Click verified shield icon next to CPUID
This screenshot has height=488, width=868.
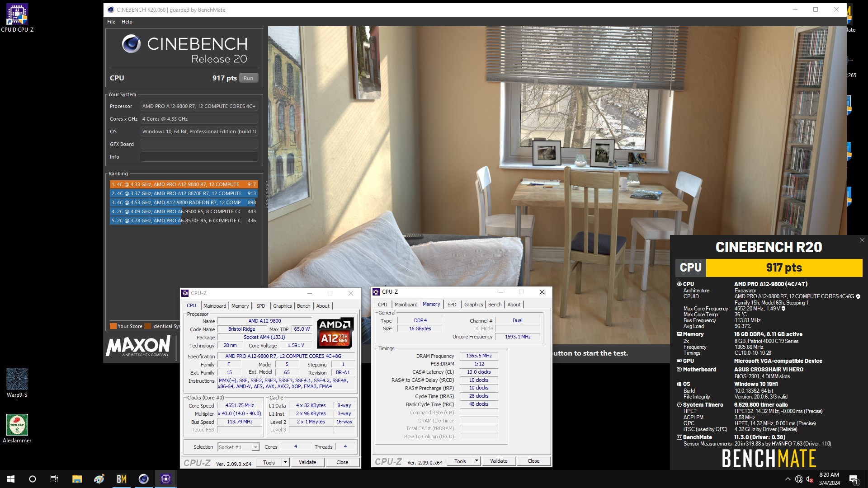[x=858, y=296]
